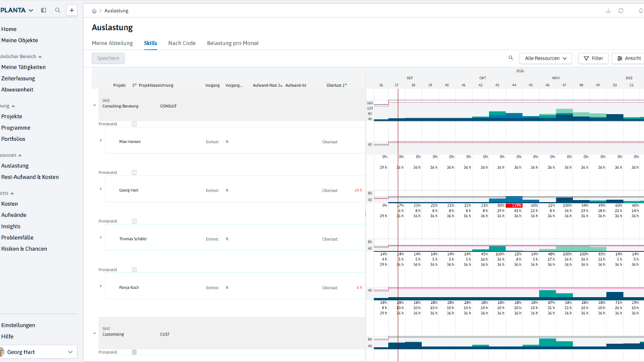Click Georg Hart's 69 h overload value

tap(358, 191)
